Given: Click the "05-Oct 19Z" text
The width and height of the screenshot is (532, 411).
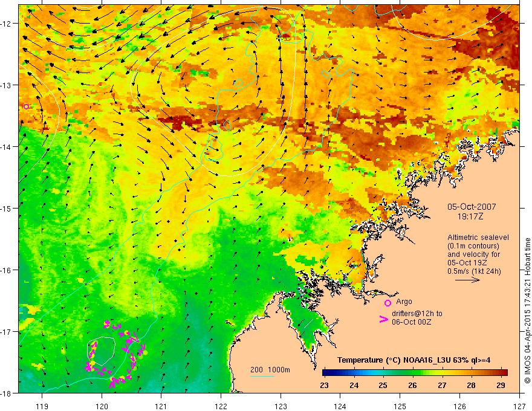Looking at the screenshot, I should tap(468, 263).
